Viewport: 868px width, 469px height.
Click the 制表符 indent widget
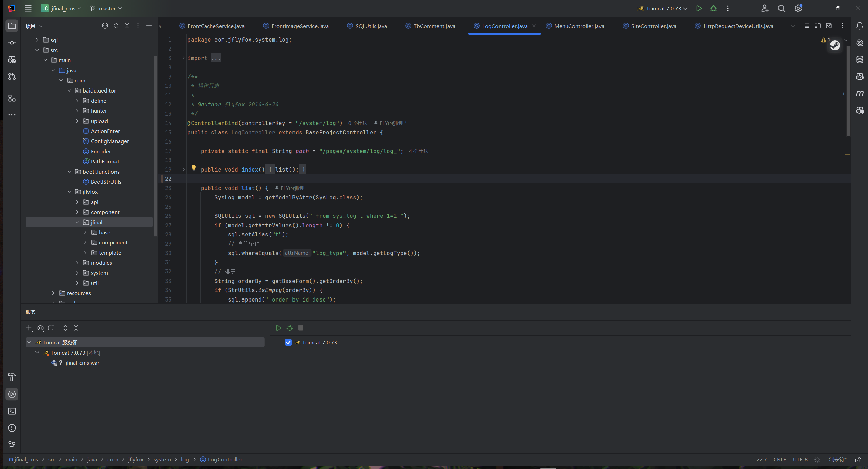click(838, 460)
